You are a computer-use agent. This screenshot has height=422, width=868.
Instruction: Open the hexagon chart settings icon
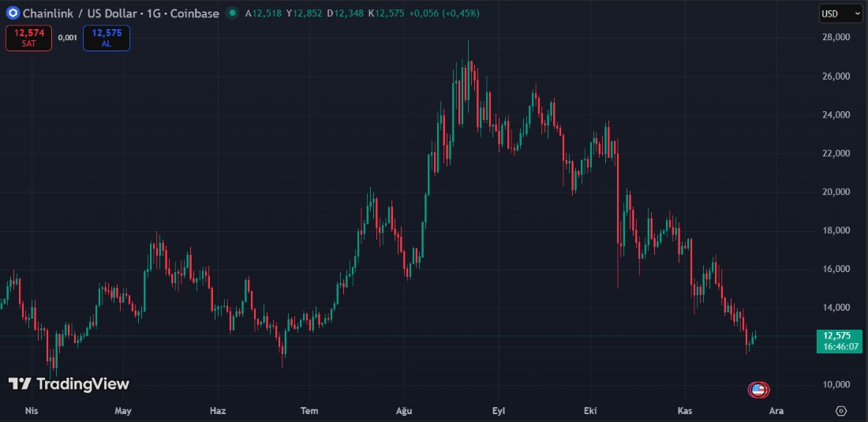coord(840,410)
